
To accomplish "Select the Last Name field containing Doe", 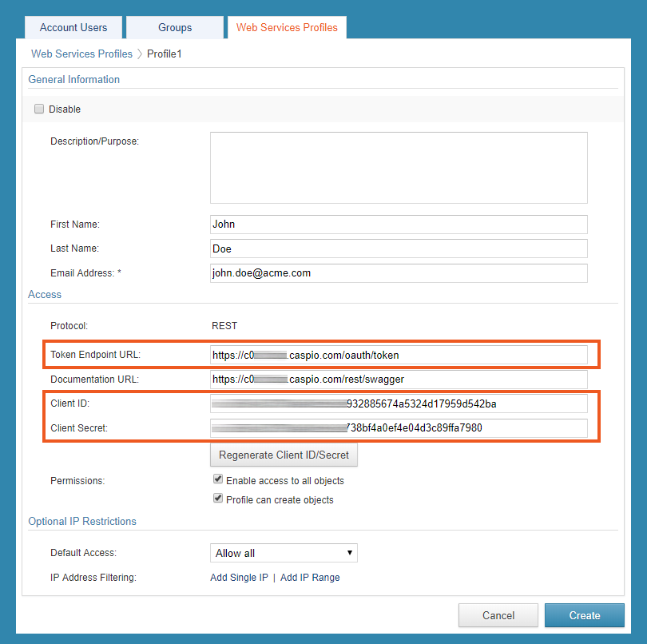I will tap(398, 248).
